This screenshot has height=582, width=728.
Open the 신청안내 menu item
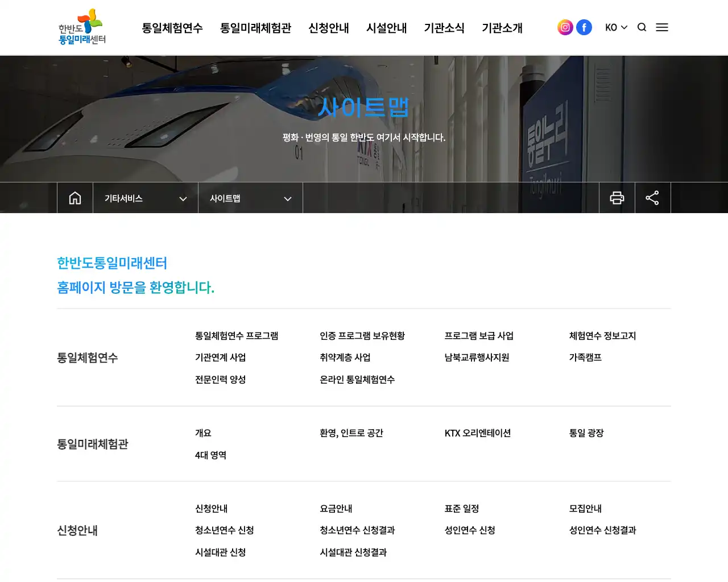(329, 28)
